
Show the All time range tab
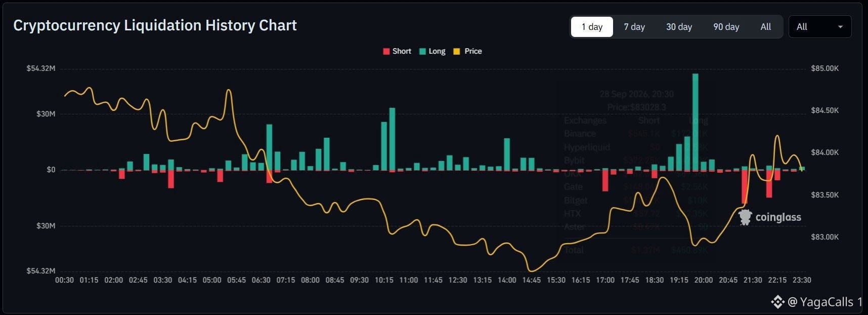click(766, 27)
